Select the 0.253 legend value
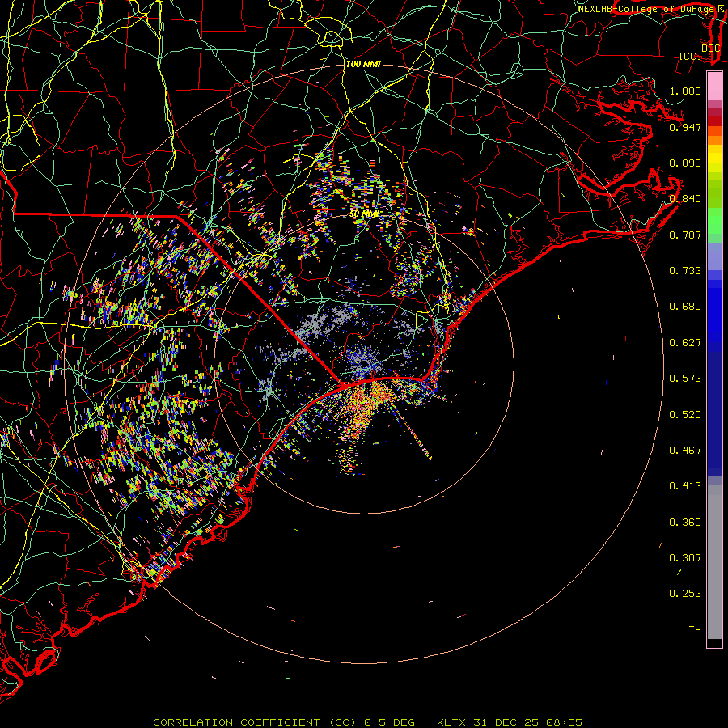The height and width of the screenshot is (728, 728). point(685,594)
